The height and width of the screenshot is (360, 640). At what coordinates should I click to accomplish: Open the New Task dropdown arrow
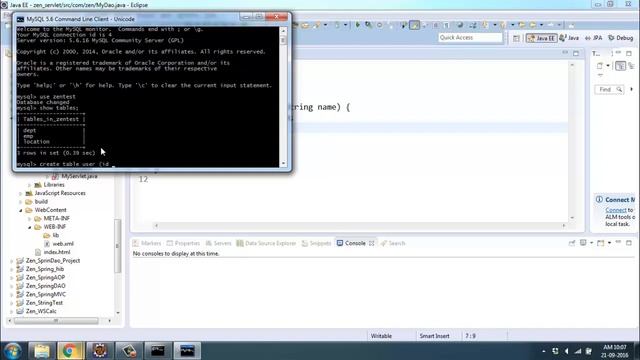pyautogui.click(x=608, y=66)
